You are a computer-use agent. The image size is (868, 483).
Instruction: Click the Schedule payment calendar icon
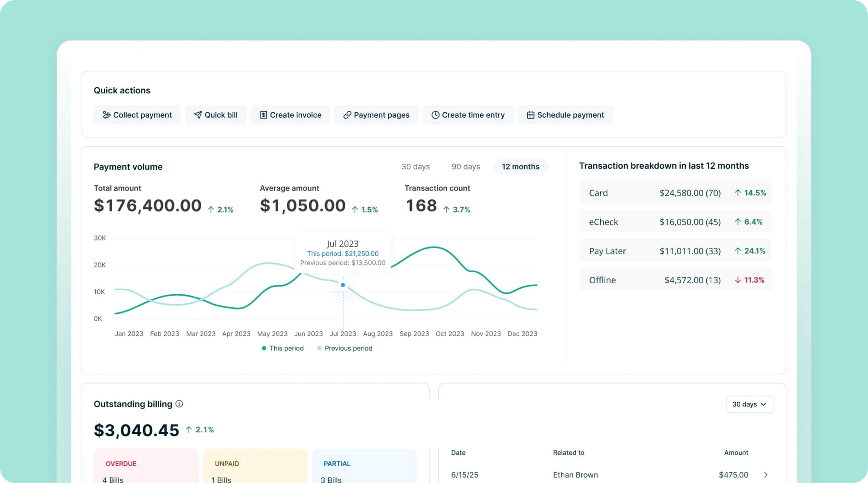coord(530,115)
